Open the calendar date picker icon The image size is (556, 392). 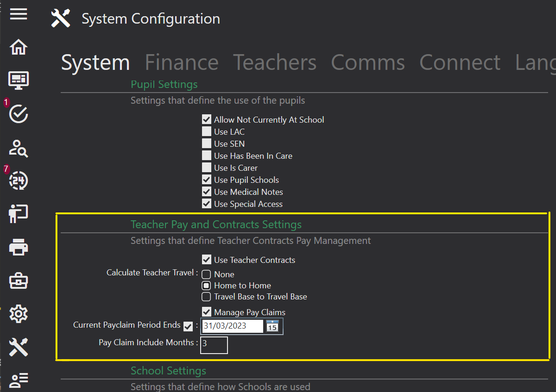(272, 326)
